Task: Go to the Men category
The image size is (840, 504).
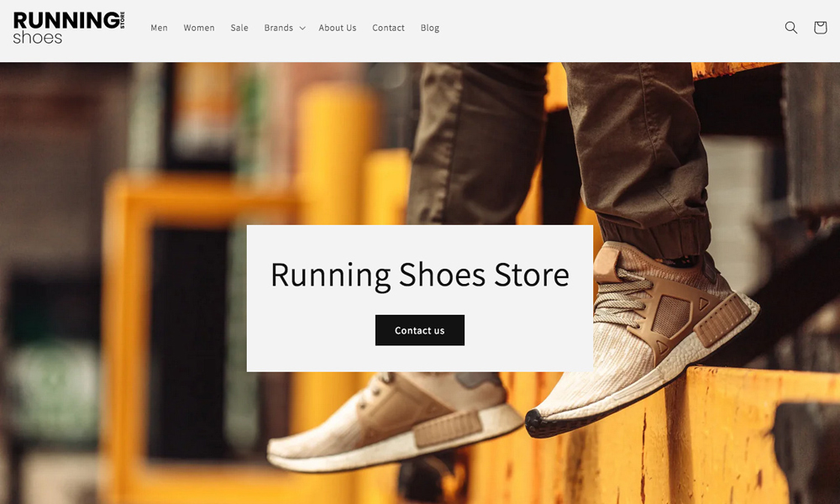Action: (159, 28)
